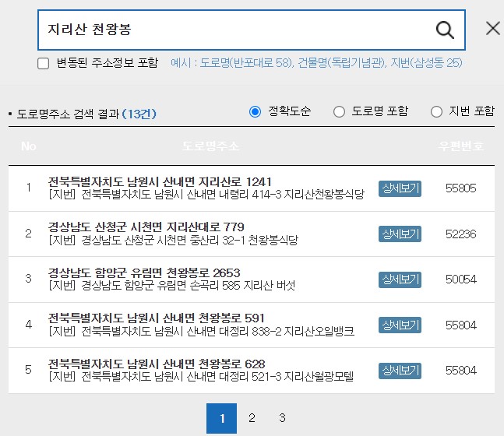The height and width of the screenshot is (436, 504).
Task: Click the No column header
Action: pyautogui.click(x=28, y=146)
